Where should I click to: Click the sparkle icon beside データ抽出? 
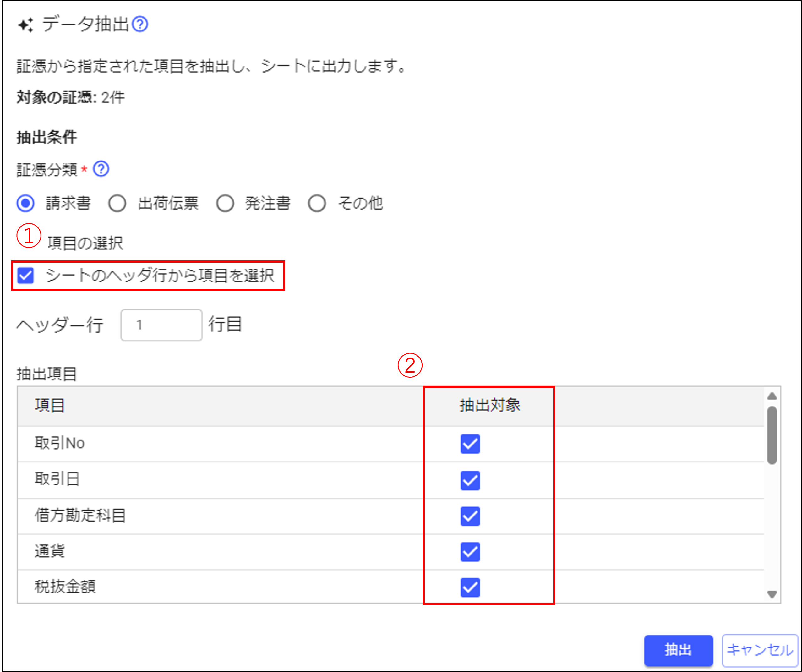pyautogui.click(x=26, y=25)
